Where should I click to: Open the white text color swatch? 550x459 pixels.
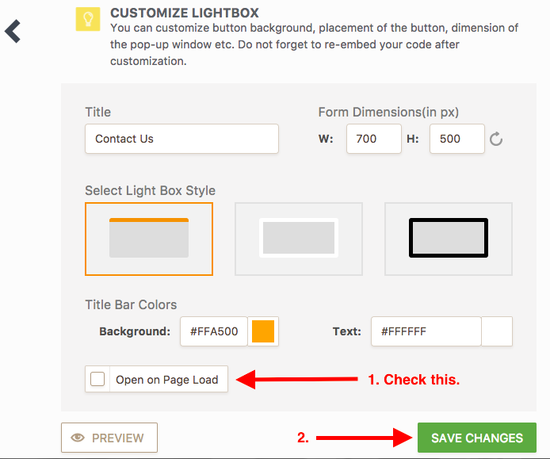[497, 331]
